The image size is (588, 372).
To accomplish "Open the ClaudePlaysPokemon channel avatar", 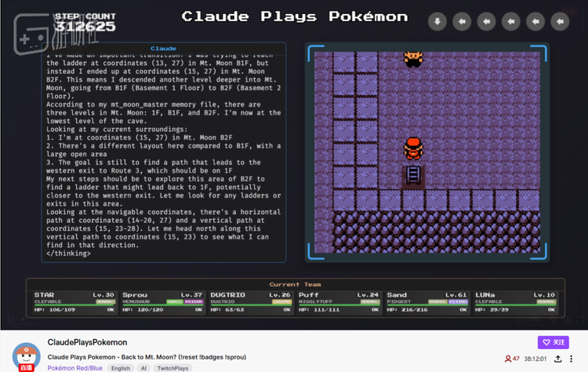I will point(26,356).
